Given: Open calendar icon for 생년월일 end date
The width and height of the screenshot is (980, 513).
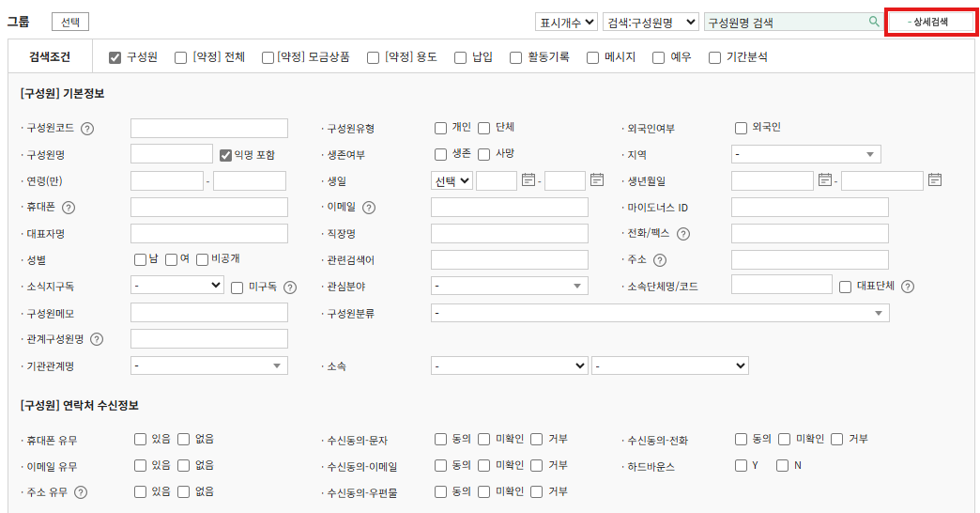Looking at the screenshot, I should click(934, 180).
